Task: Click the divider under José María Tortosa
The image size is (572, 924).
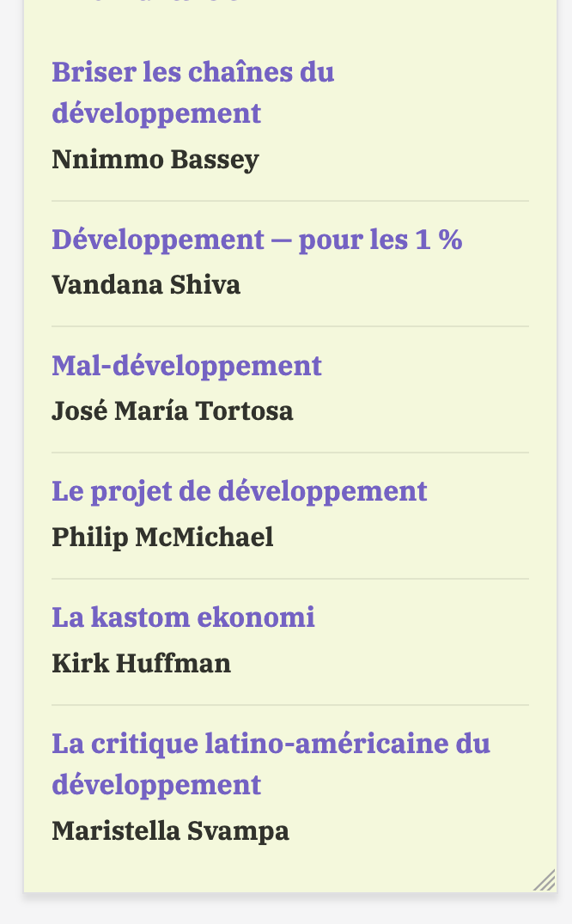Action: (x=290, y=453)
